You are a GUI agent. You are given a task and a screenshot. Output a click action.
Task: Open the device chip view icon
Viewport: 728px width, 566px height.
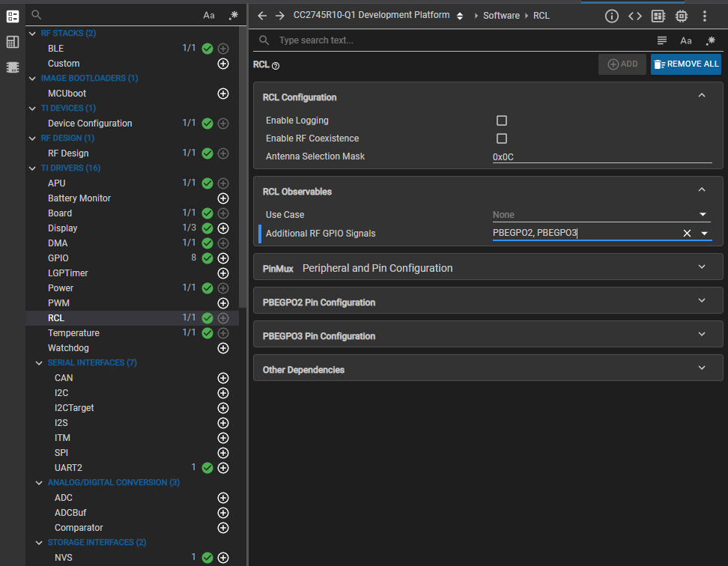(682, 16)
